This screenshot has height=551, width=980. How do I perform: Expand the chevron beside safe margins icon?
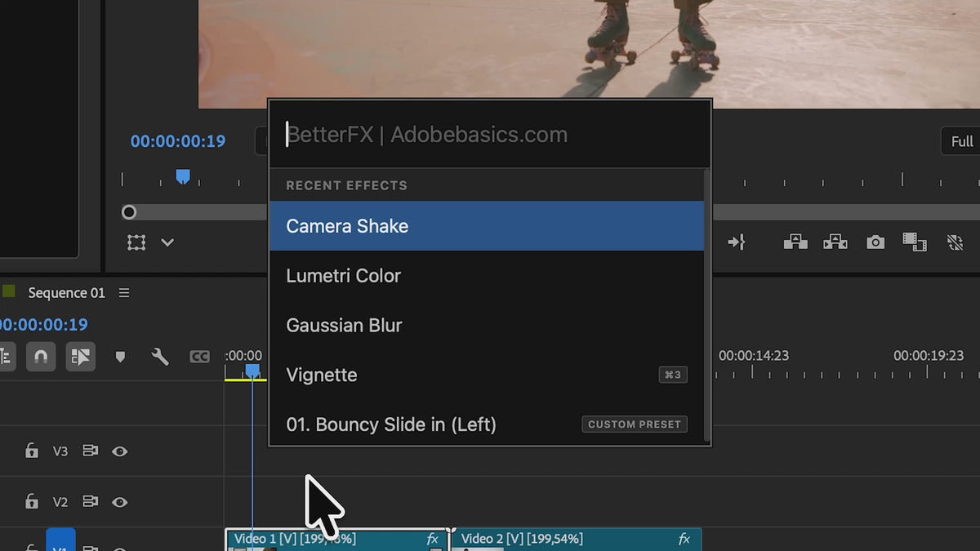click(x=167, y=242)
